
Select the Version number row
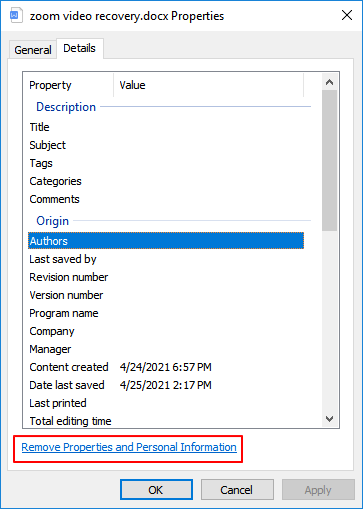(x=166, y=295)
